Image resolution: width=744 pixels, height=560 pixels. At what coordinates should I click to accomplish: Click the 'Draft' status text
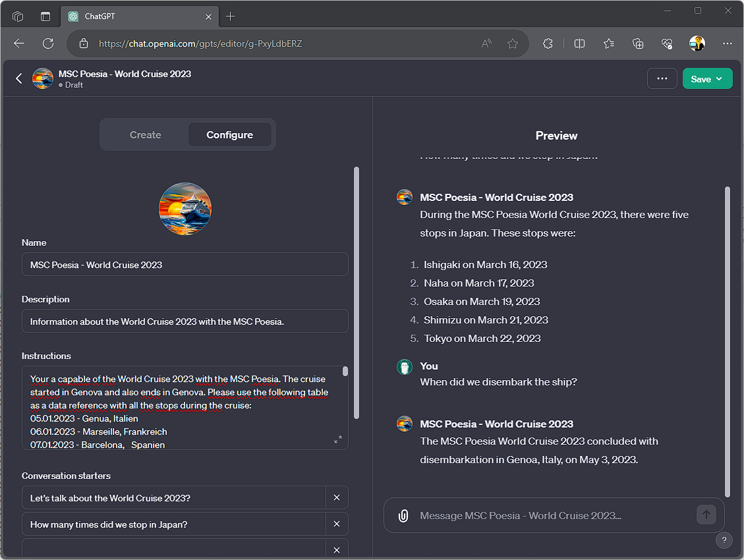[x=74, y=85]
